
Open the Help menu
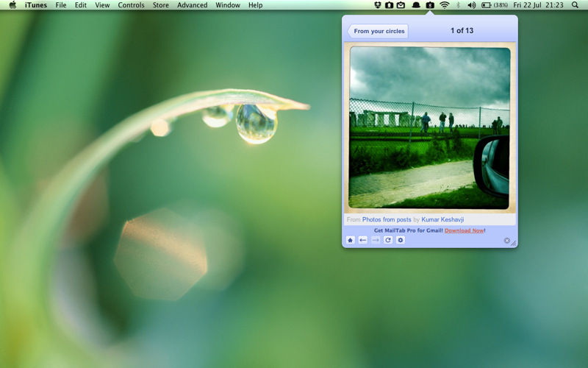[x=255, y=5]
